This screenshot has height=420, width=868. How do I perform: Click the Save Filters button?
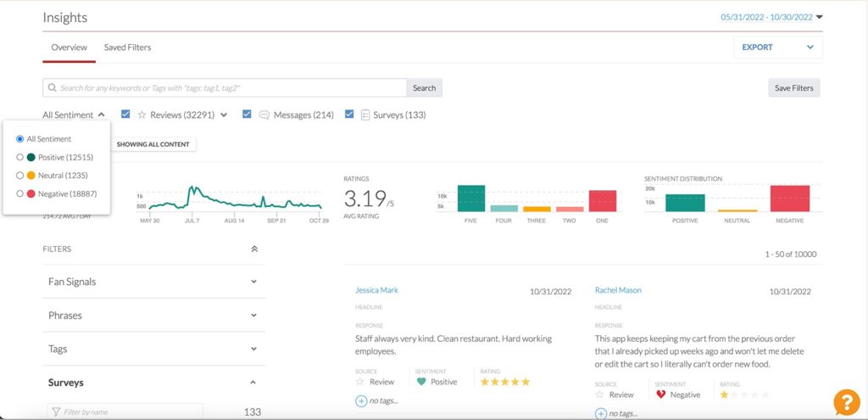793,87
